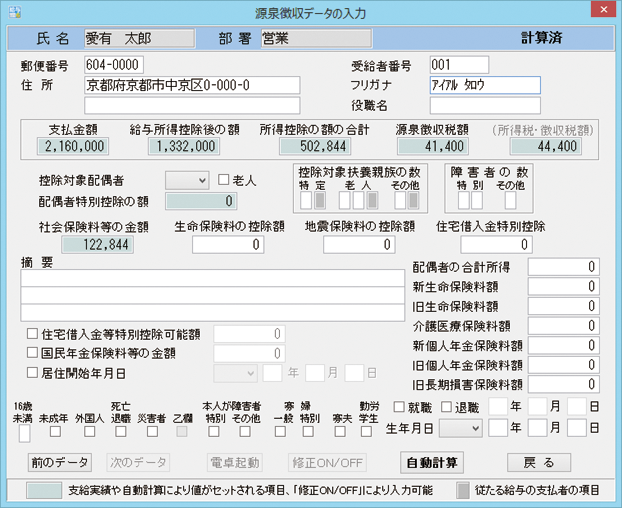Click the 配偶者の合計所得 field

[564, 266]
